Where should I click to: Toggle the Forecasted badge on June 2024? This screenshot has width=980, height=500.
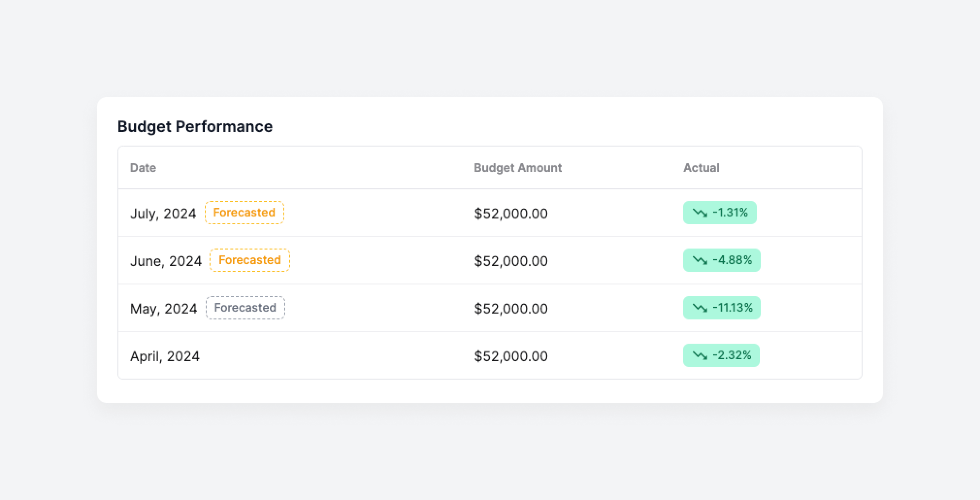click(249, 260)
